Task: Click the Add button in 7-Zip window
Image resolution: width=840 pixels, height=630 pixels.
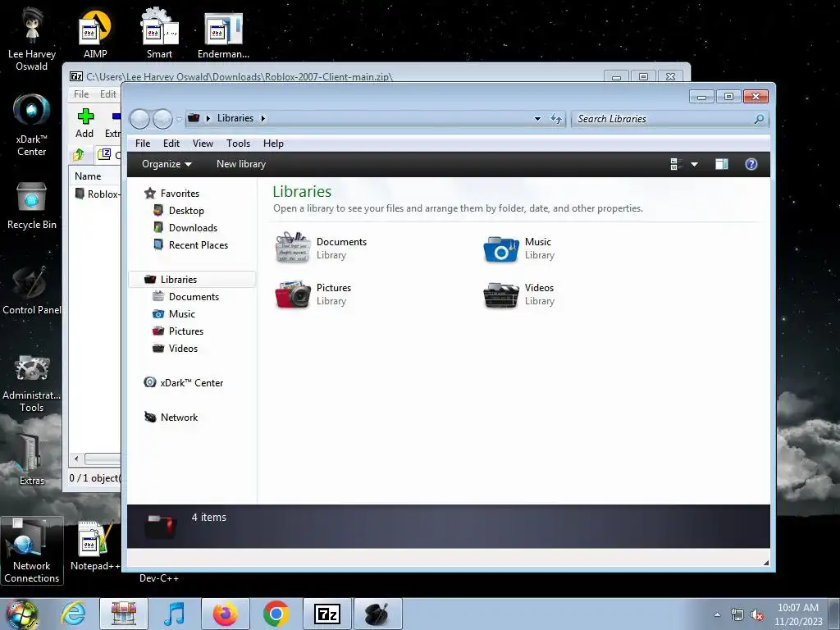Action: 84,123
